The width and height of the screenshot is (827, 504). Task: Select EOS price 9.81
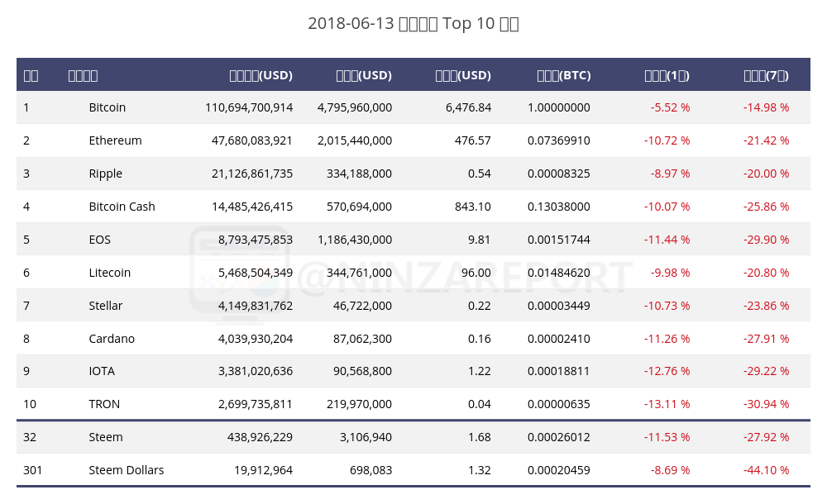[479, 240]
